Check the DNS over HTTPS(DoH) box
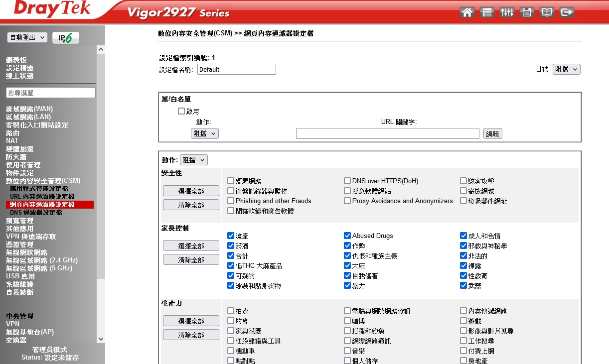Screen dimensions: 609x364 (347, 181)
